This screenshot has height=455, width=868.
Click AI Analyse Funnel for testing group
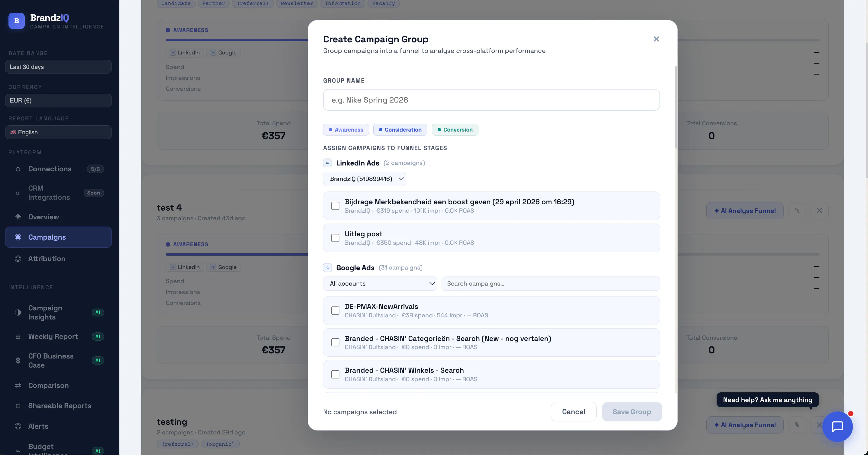(745, 425)
